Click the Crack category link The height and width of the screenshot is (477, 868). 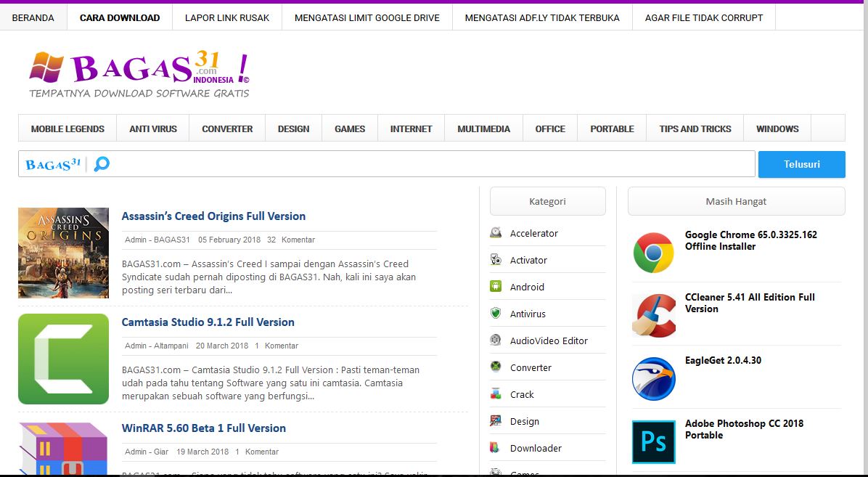pyautogui.click(x=522, y=394)
